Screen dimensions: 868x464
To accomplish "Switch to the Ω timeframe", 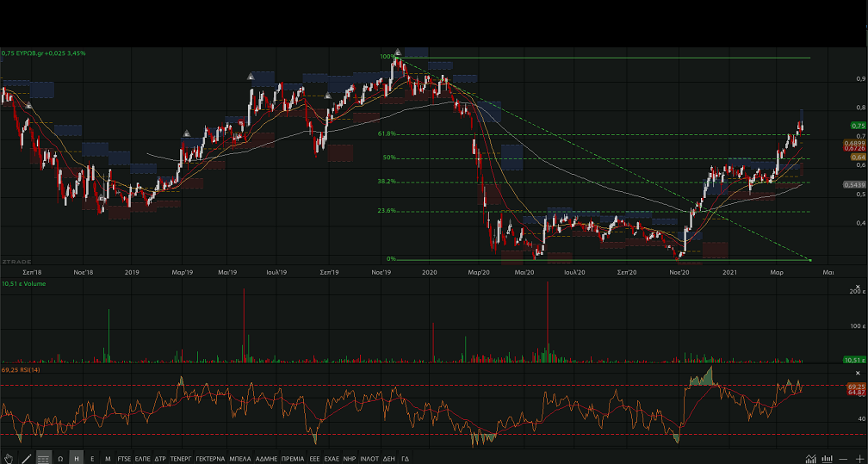I will point(60,459).
